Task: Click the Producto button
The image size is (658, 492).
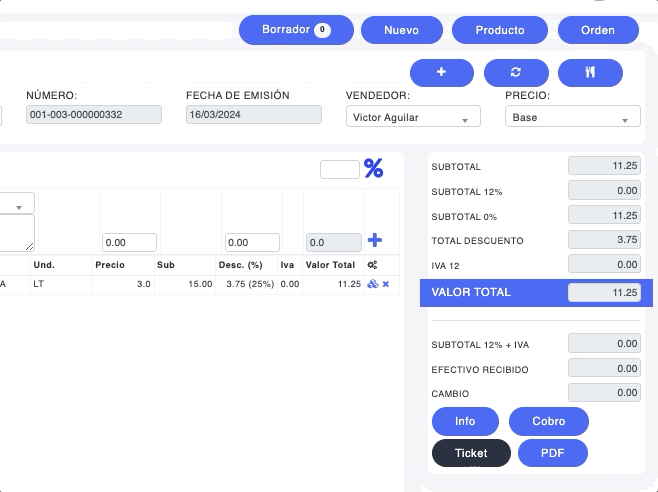Action: tap(499, 31)
